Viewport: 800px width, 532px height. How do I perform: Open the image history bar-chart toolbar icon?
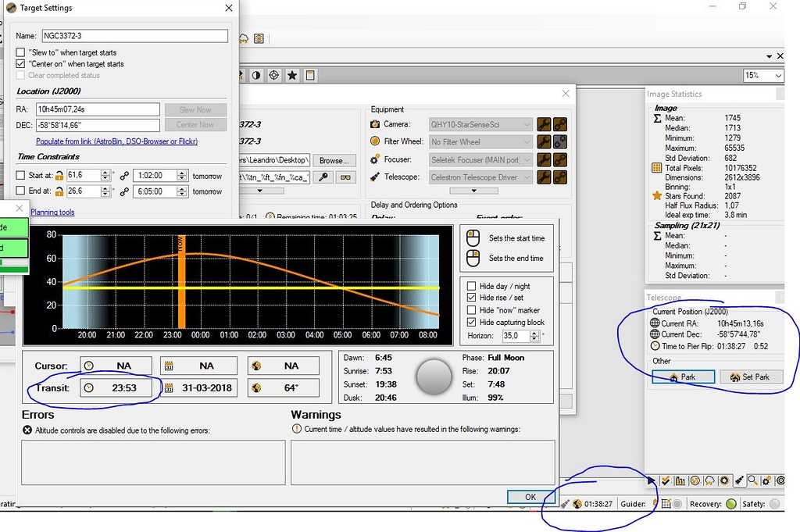[680, 480]
